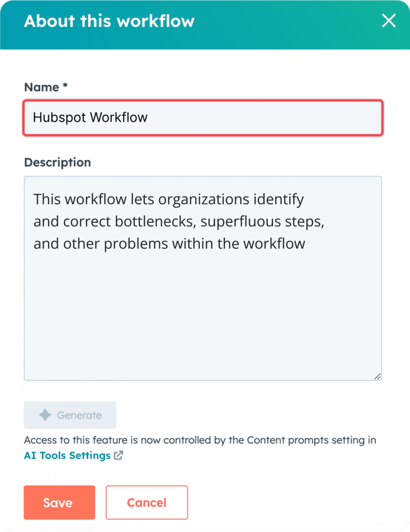
Task: Click on 'superfluous steps' text in description
Action: pos(262,221)
